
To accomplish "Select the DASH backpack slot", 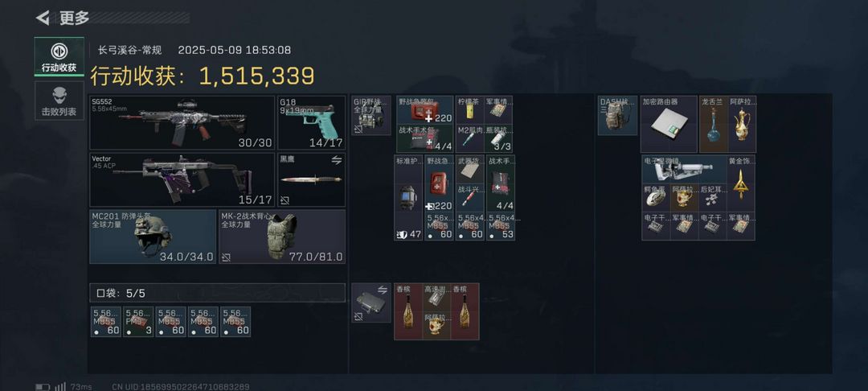I will tap(617, 115).
